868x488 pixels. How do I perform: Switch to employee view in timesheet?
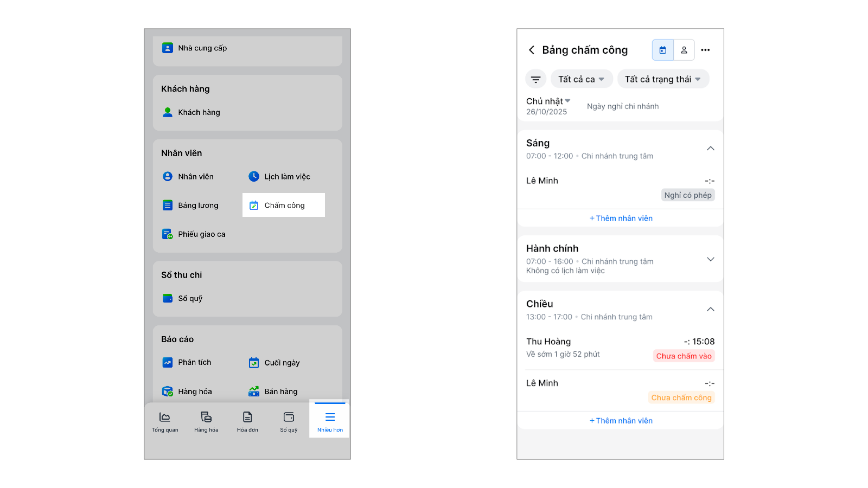pyautogui.click(x=684, y=50)
